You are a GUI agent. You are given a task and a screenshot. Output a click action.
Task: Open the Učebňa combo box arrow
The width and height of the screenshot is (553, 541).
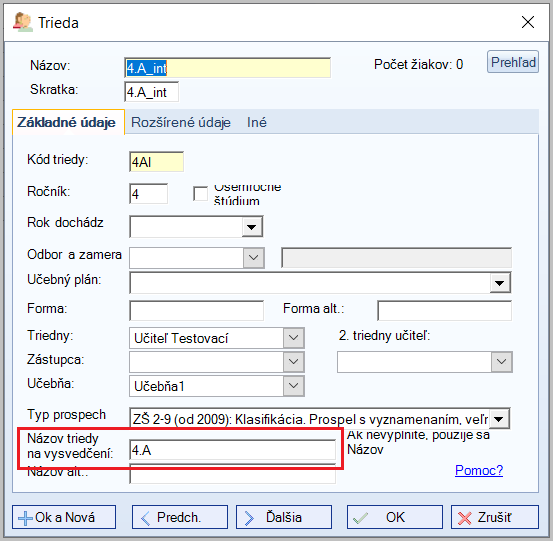tap(293, 385)
